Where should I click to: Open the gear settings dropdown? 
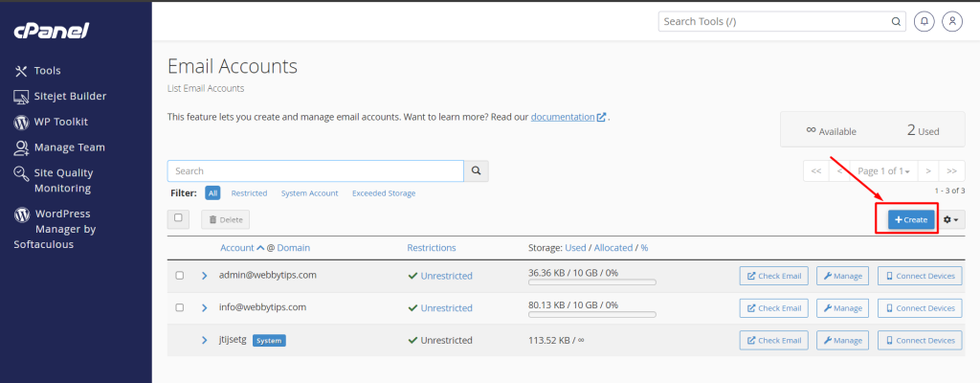(x=951, y=219)
